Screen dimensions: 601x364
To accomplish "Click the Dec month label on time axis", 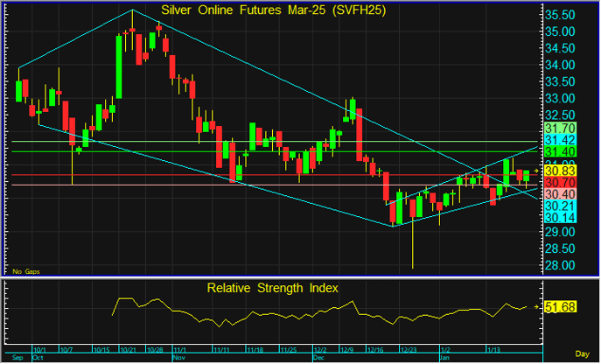I will point(318,358).
